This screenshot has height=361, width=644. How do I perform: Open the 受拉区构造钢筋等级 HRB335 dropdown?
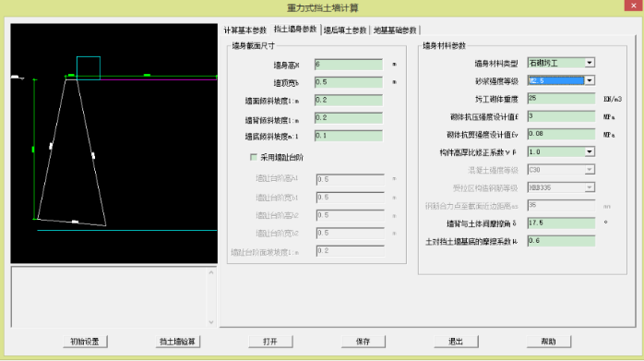(590, 187)
